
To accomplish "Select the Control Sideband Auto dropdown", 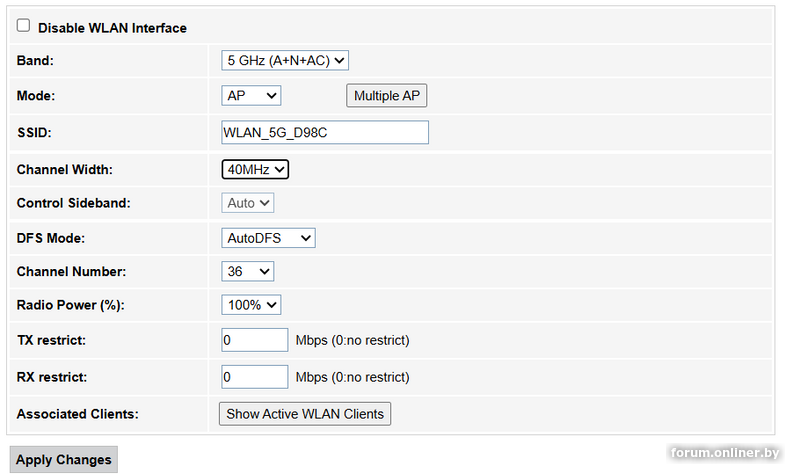I will (x=247, y=203).
